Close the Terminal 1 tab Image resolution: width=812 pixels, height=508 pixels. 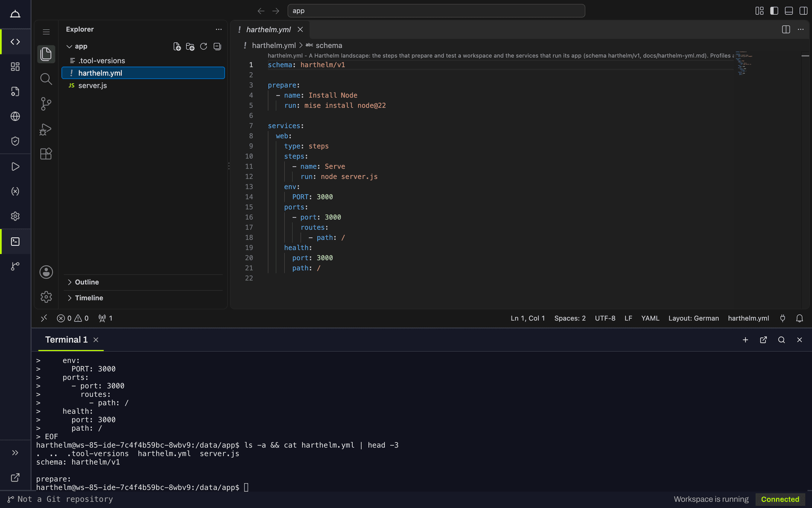pyautogui.click(x=96, y=340)
